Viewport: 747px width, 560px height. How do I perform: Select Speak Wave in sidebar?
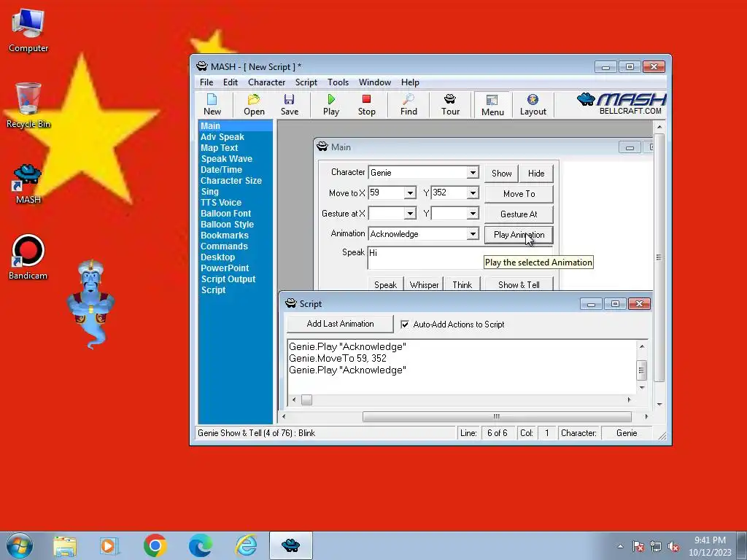click(x=226, y=158)
